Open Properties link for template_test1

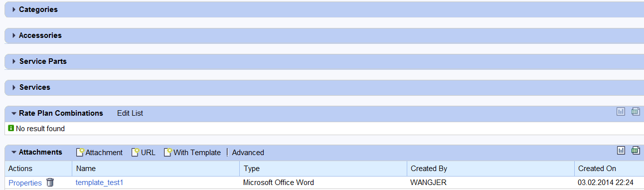click(25, 183)
